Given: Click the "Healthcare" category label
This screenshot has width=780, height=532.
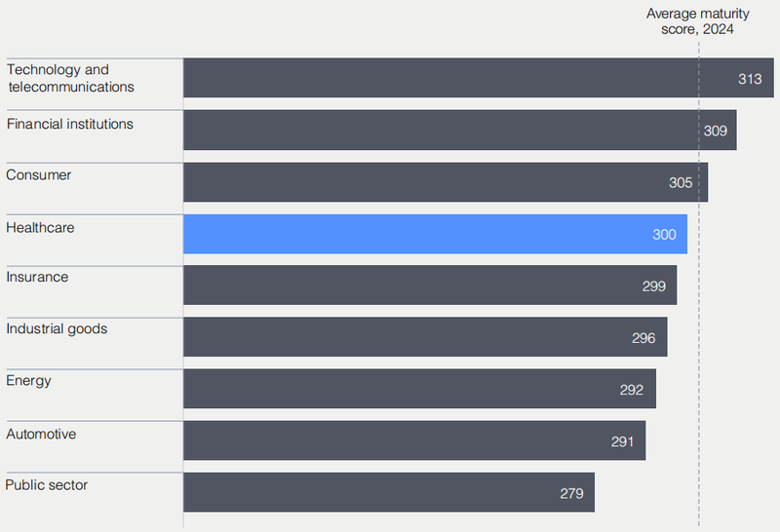Looking at the screenshot, I should 40,227.
